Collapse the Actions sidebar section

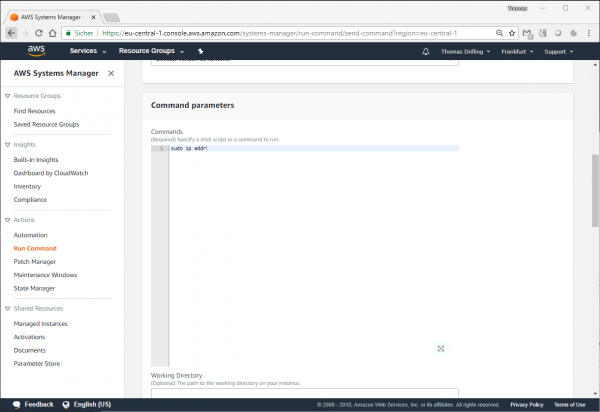click(x=8, y=220)
